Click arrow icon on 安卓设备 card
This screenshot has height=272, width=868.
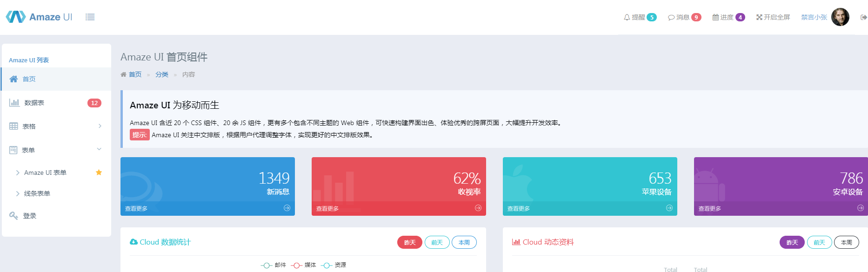tap(861, 208)
